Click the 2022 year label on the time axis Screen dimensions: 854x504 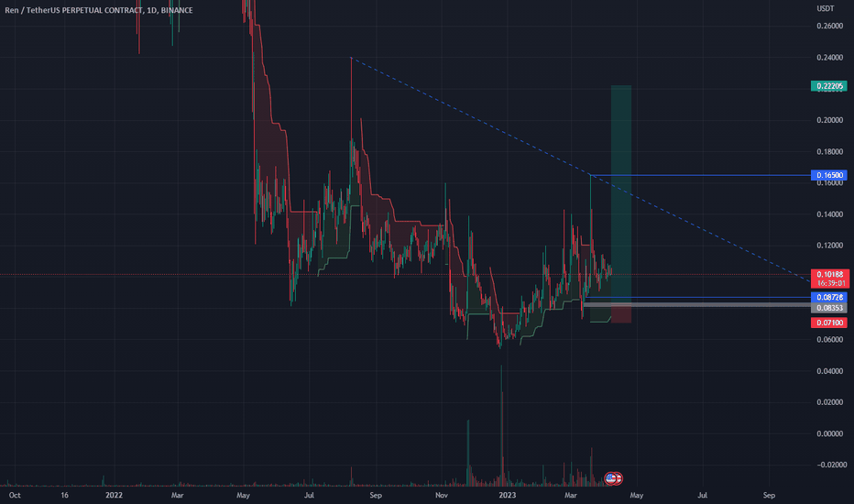[114, 495]
